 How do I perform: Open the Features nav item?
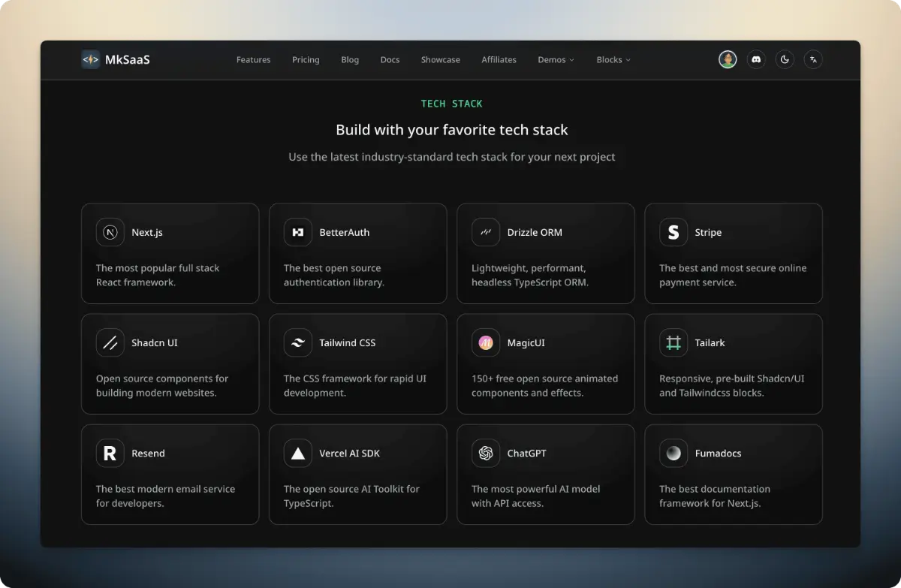pyautogui.click(x=253, y=59)
